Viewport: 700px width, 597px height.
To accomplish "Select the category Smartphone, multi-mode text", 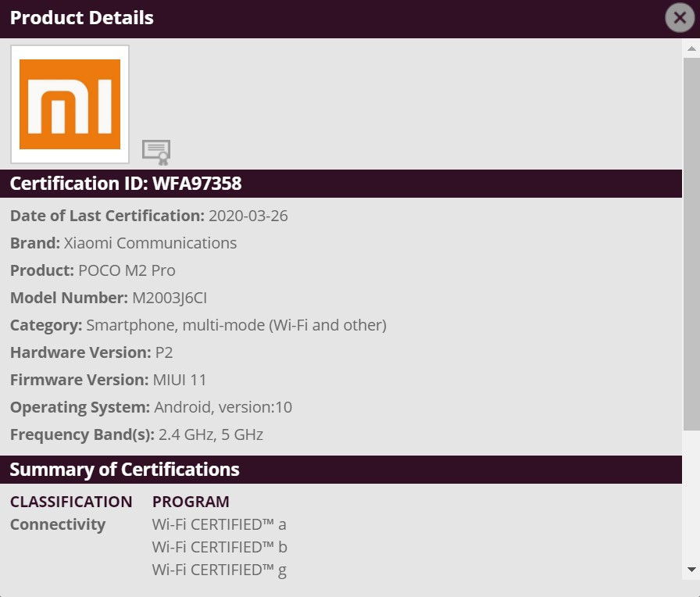I will click(236, 325).
